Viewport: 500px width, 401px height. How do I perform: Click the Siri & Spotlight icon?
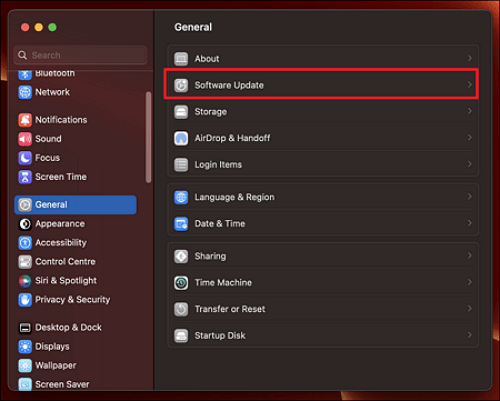pyautogui.click(x=25, y=281)
